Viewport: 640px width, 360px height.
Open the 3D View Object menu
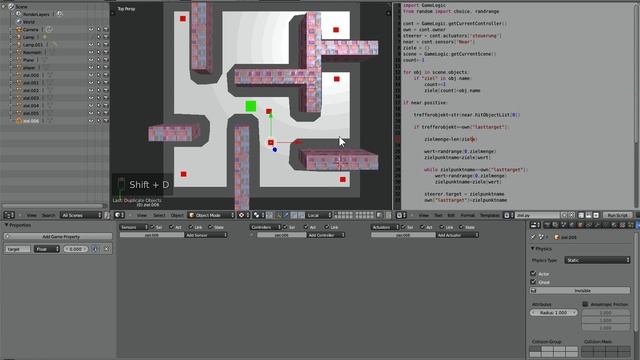coord(177,215)
